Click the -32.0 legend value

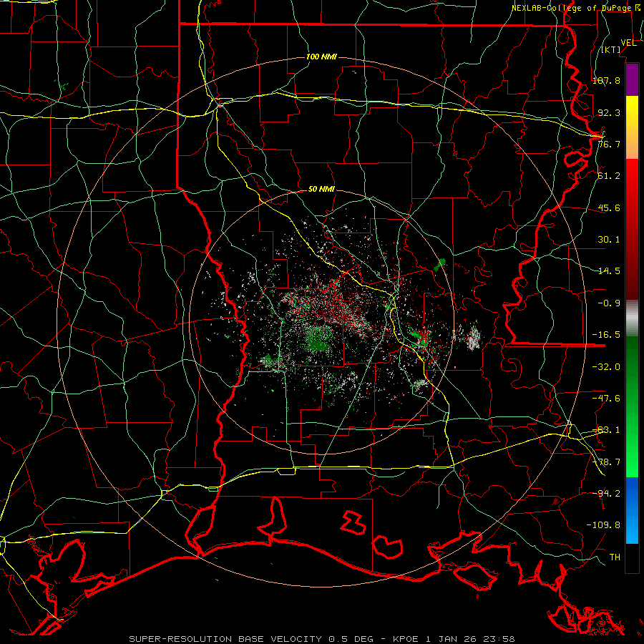pos(606,367)
